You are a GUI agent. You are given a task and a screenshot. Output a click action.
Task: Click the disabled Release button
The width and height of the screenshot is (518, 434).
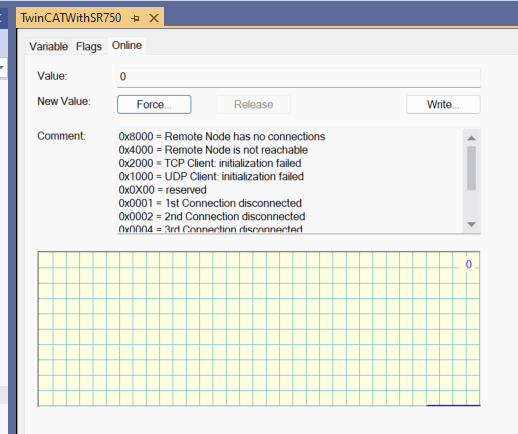click(253, 104)
